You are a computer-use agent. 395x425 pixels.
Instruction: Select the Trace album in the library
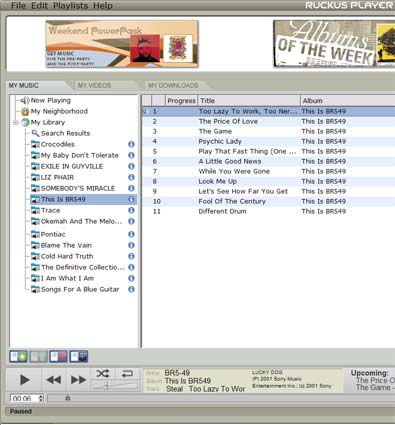[x=50, y=210]
